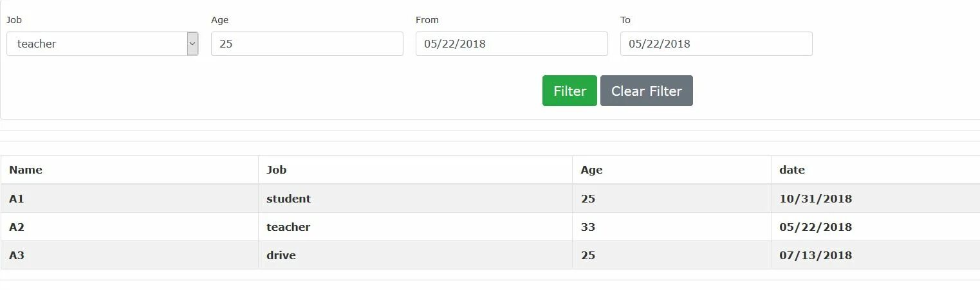
Task: Click the 10/31/2018 date cell
Action: coord(815,199)
